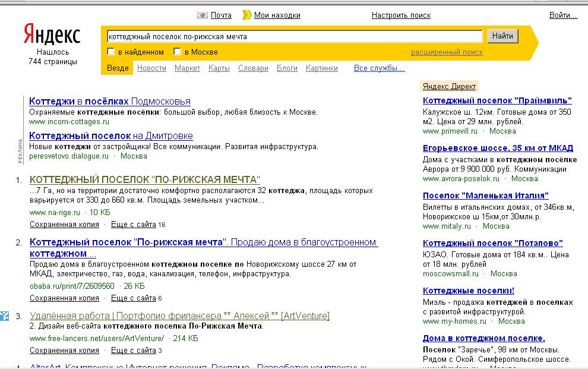Click the www.my-homes.ru URL
This screenshot has width=588, height=369.
click(454, 321)
